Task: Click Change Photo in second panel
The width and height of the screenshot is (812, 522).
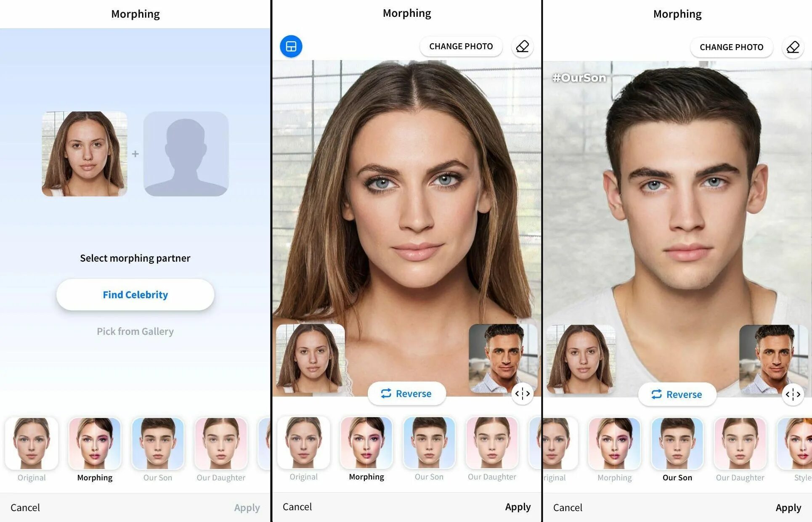Action: 461,46
